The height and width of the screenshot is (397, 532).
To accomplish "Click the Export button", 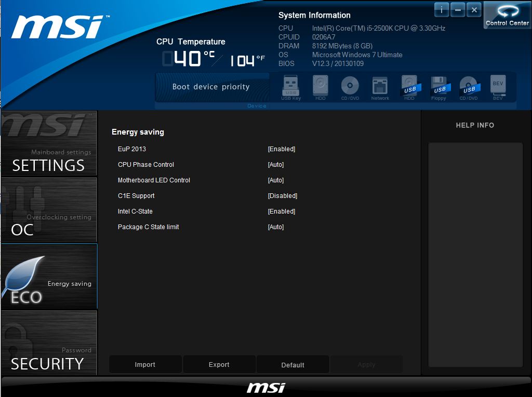I will coord(219,364).
